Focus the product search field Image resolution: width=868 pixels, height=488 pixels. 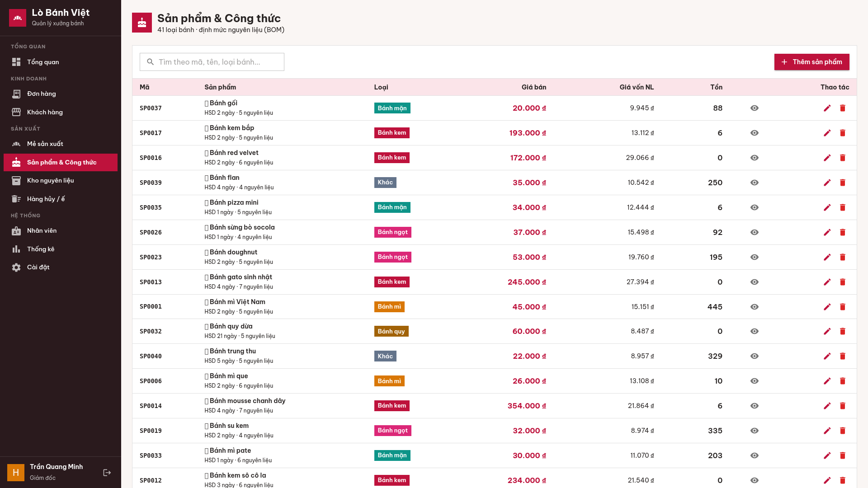point(212,62)
